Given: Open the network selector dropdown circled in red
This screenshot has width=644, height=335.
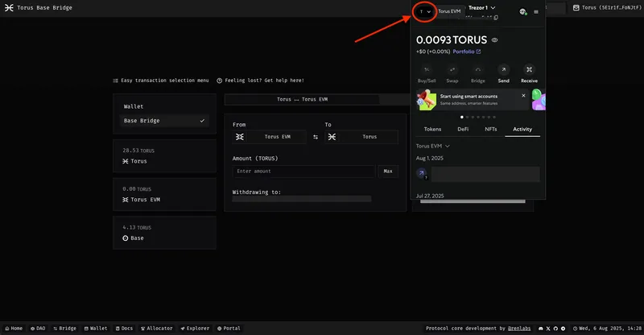Looking at the screenshot, I should tap(424, 12).
